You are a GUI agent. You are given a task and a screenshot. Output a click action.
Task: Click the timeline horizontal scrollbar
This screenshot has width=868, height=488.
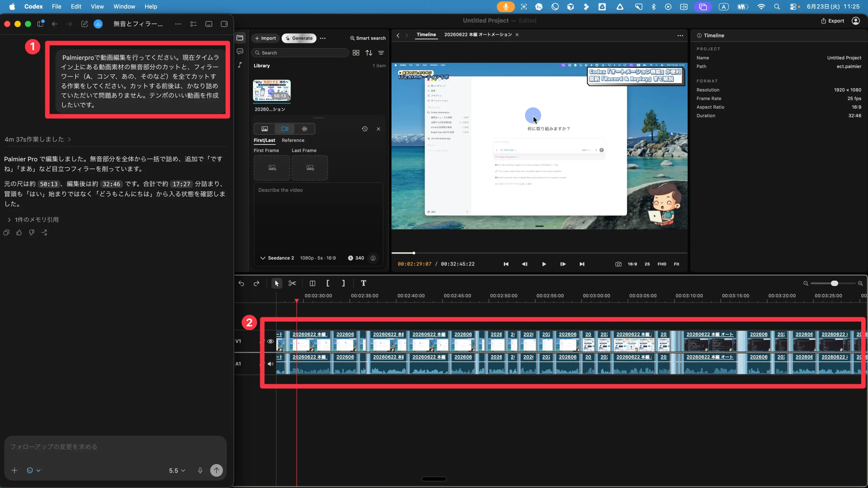[434, 479]
